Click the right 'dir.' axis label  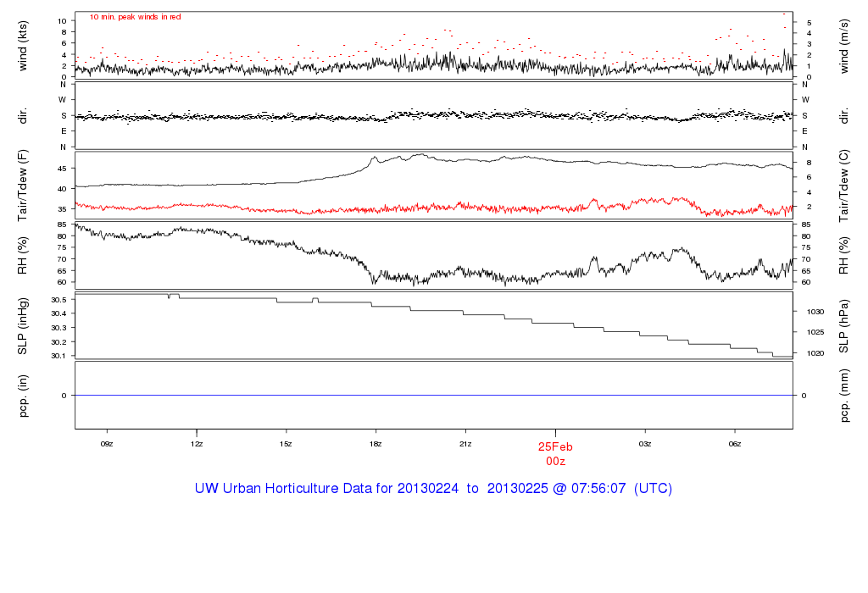click(x=843, y=116)
